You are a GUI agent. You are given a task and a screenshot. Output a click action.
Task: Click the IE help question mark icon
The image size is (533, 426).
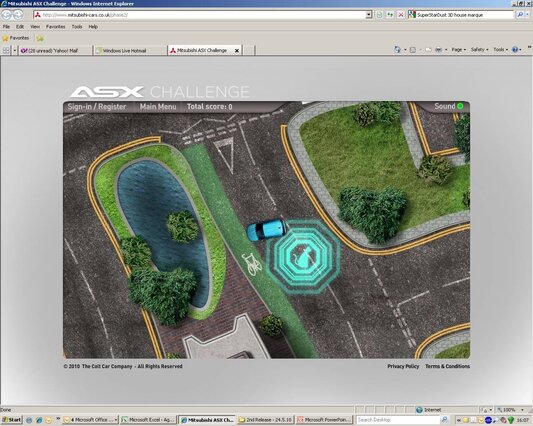coord(515,50)
